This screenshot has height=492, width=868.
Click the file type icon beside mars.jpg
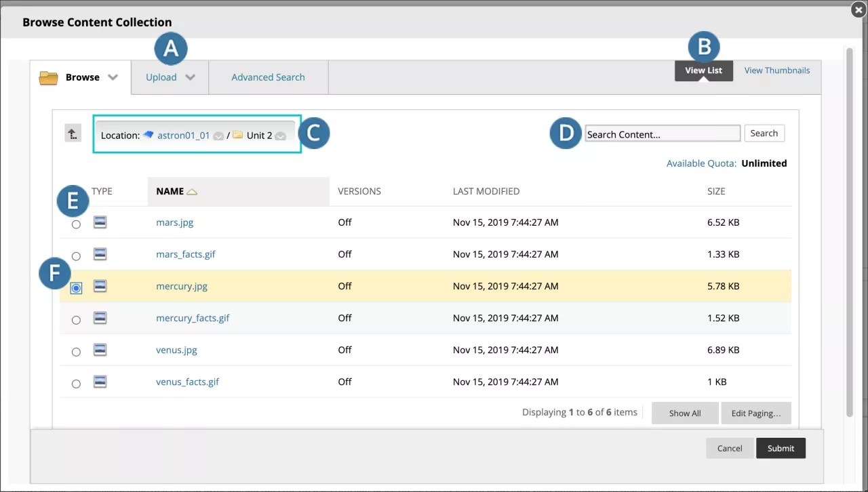100,222
